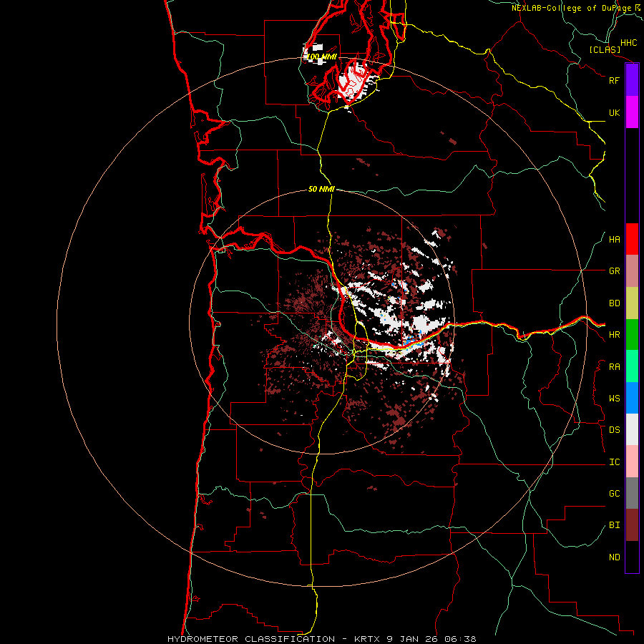Click the HR legend label text
This screenshot has width=644, height=644.
pos(615,335)
